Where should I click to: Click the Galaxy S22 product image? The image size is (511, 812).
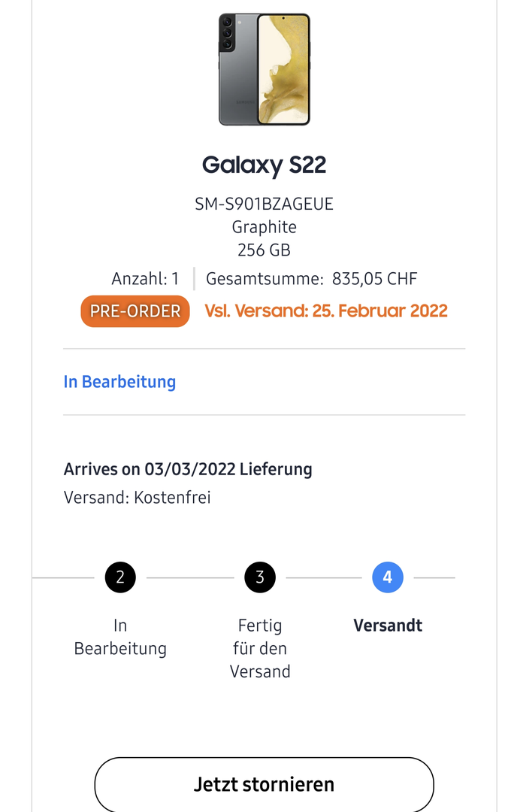click(x=265, y=69)
